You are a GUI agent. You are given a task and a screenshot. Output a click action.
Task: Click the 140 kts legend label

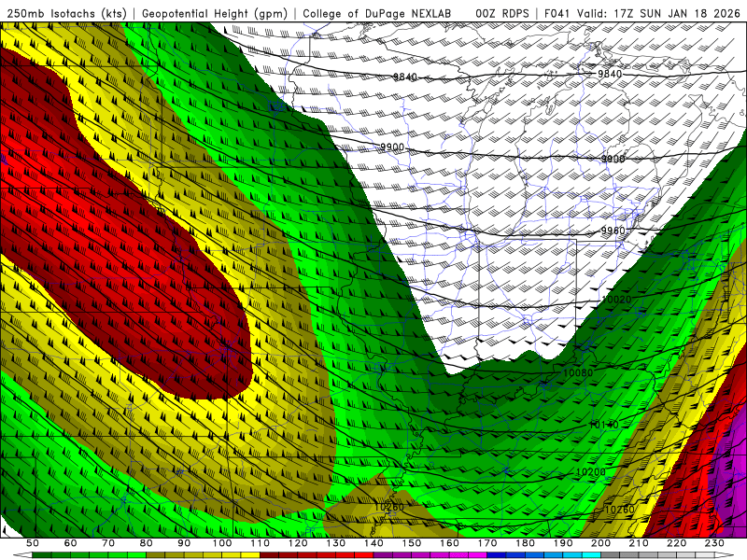pos(373,543)
